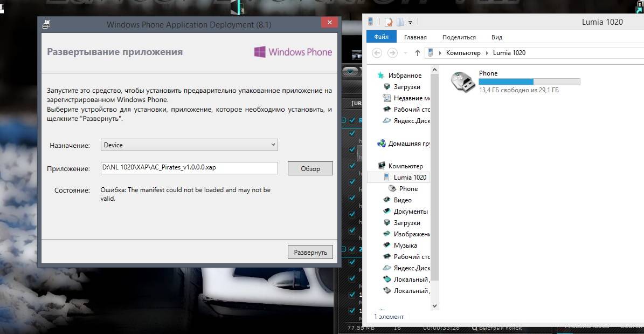Click the Домашняя группа icon

[382, 144]
